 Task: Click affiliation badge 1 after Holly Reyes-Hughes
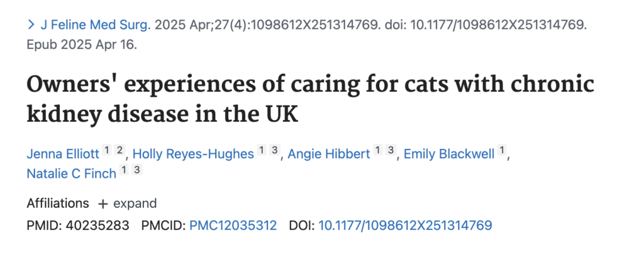[262, 151]
